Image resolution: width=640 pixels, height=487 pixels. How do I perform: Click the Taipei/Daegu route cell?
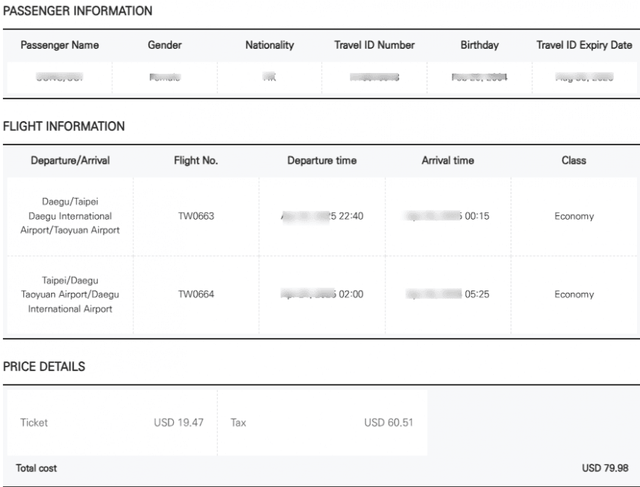point(70,295)
